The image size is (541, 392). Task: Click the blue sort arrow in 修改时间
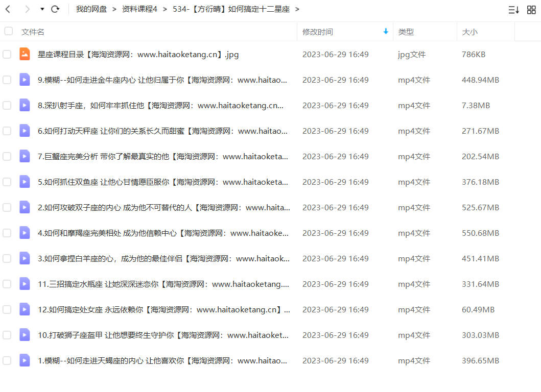pyautogui.click(x=386, y=32)
